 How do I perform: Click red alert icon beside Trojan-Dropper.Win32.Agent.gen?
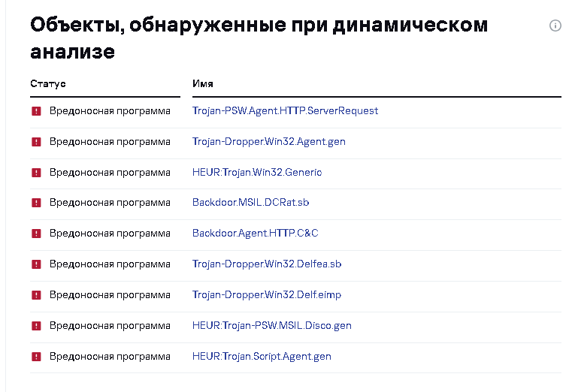36,142
